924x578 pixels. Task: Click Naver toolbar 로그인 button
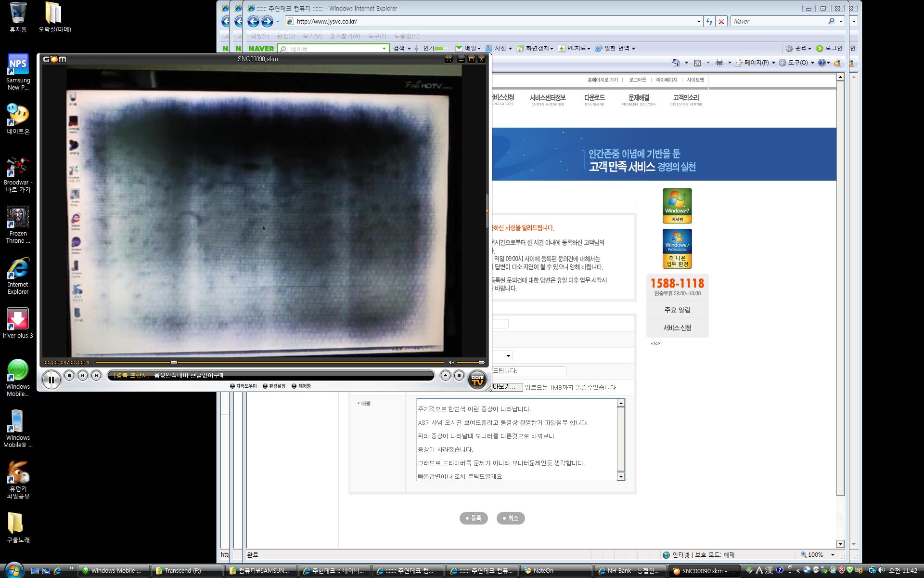click(x=829, y=48)
